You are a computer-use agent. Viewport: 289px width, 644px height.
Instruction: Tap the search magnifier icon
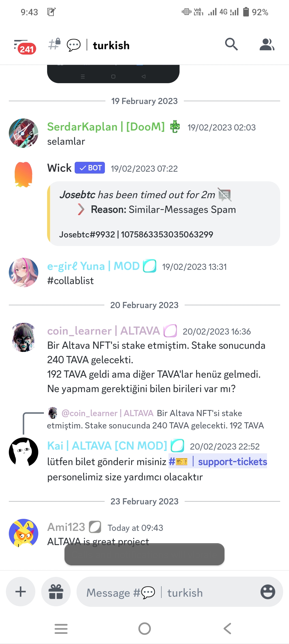(231, 44)
